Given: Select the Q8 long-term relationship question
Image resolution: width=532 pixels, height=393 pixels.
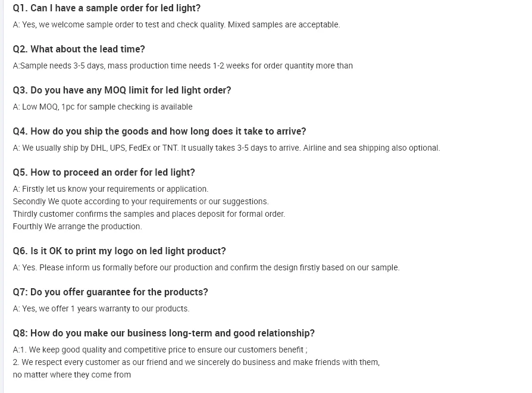Looking at the screenshot, I should [164, 333].
